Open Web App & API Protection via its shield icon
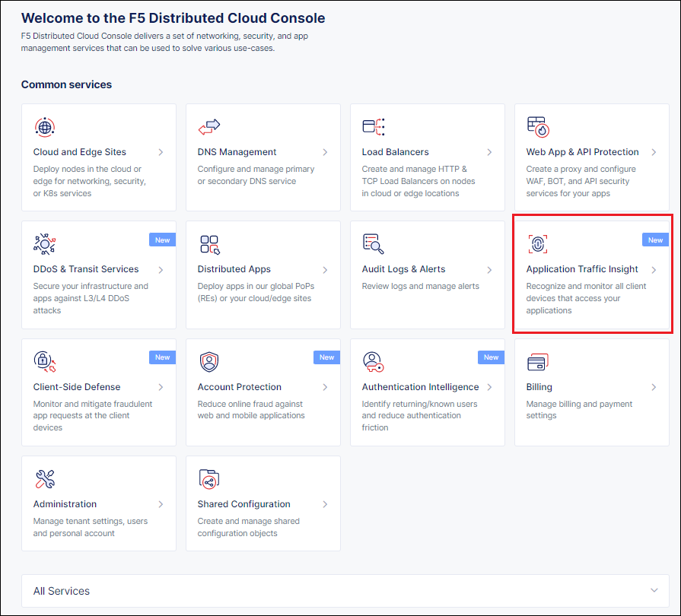 click(537, 127)
